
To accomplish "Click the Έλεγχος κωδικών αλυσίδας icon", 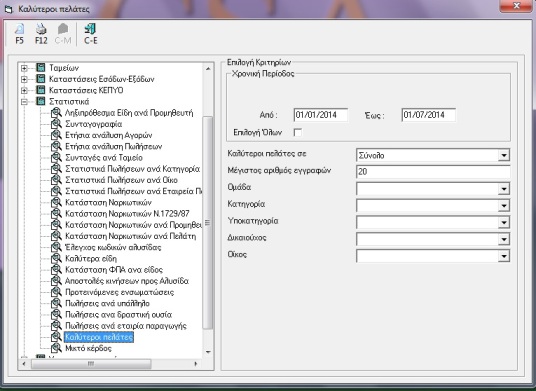I will click(x=56, y=247).
